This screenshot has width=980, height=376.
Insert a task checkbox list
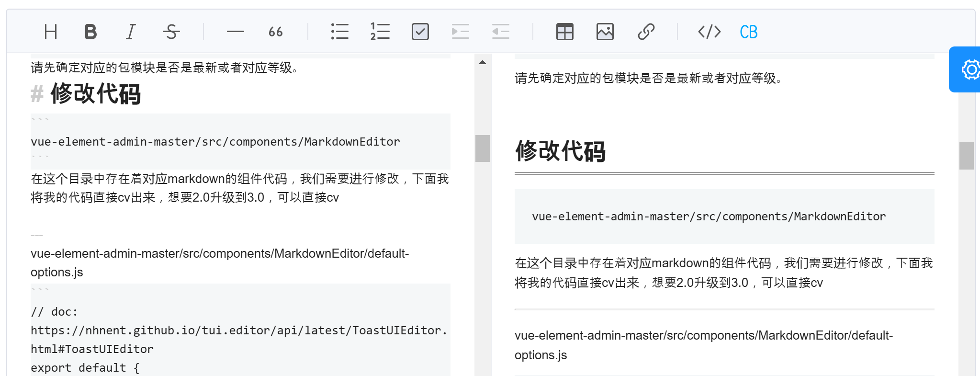[420, 32]
